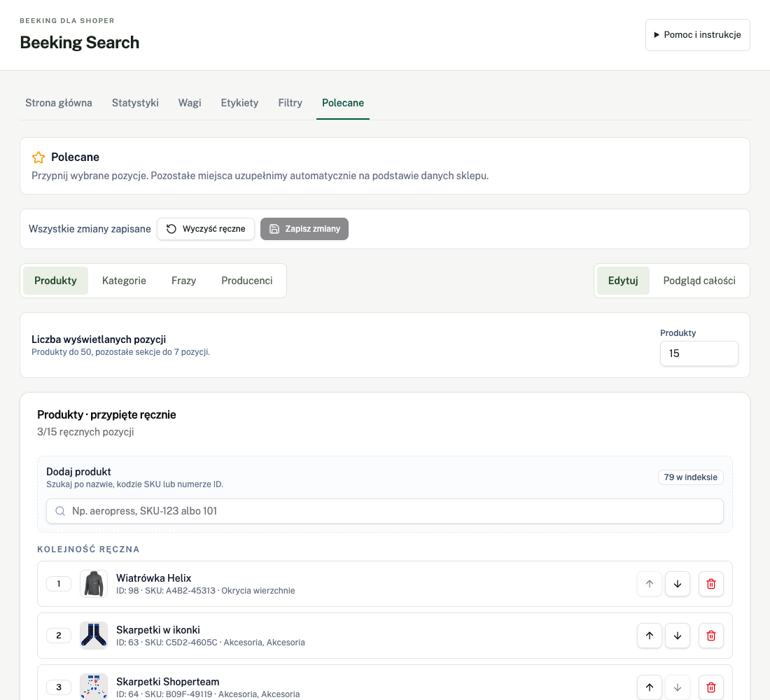
Task: Move Skarpetki Shoperteam up one position
Action: pos(649,687)
